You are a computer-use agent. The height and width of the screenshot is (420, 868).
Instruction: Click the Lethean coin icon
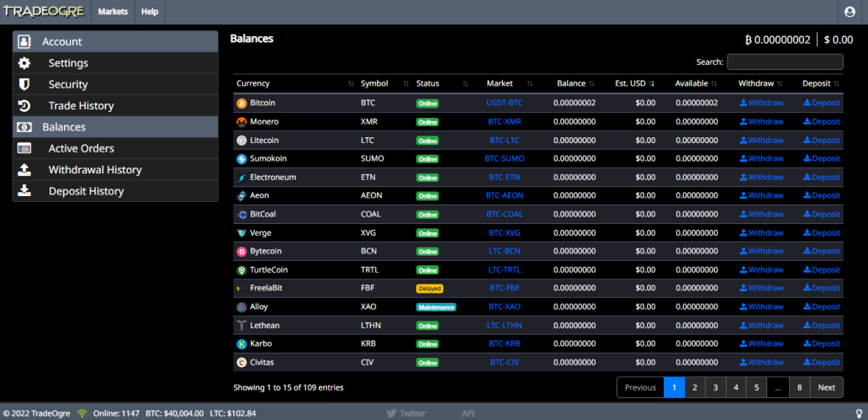241,325
